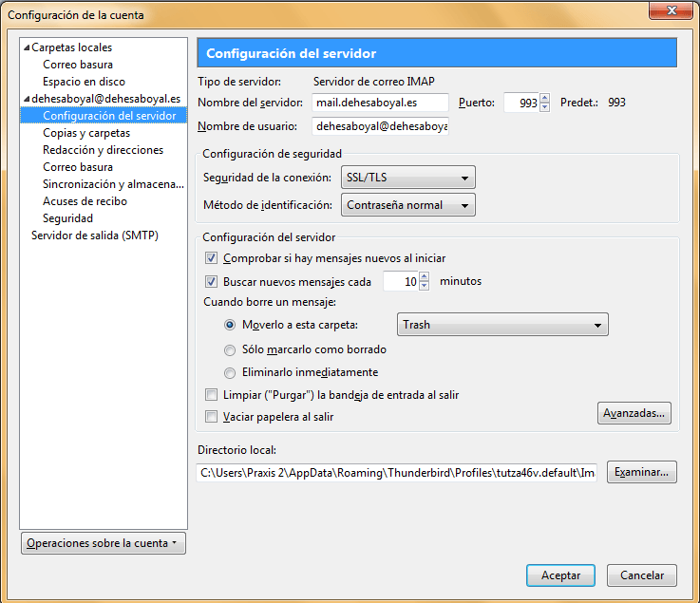The image size is (700, 603).
Task: Select Sólo marcarlo como borrado option
Action: click(230, 349)
